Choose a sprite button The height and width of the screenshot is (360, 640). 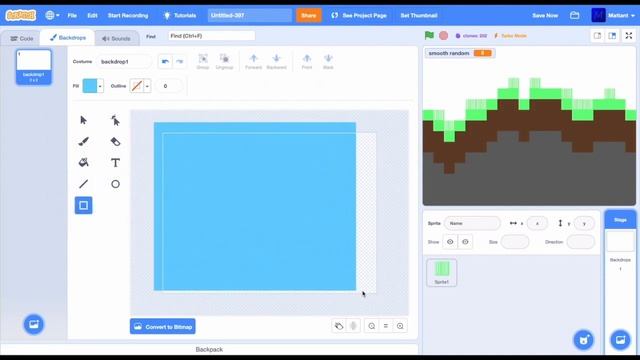click(584, 340)
